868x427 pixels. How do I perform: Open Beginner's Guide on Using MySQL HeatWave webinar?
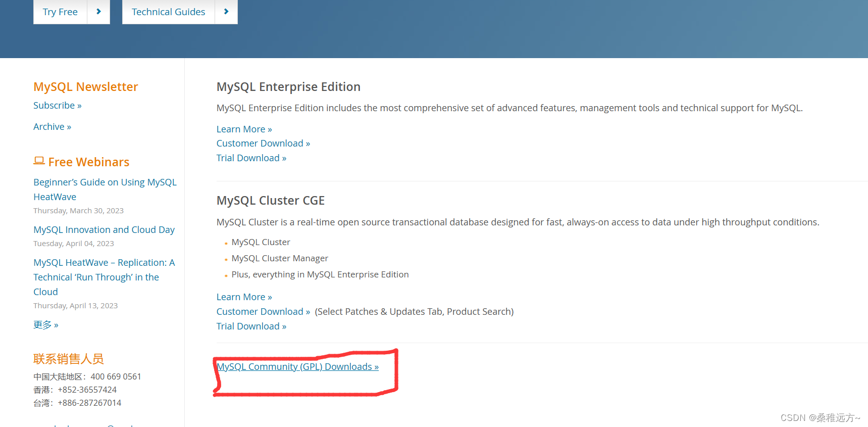tap(105, 189)
